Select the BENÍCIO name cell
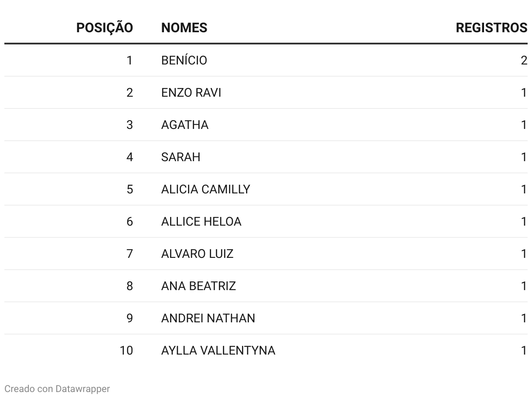This screenshot has height=399, width=532. point(184,60)
